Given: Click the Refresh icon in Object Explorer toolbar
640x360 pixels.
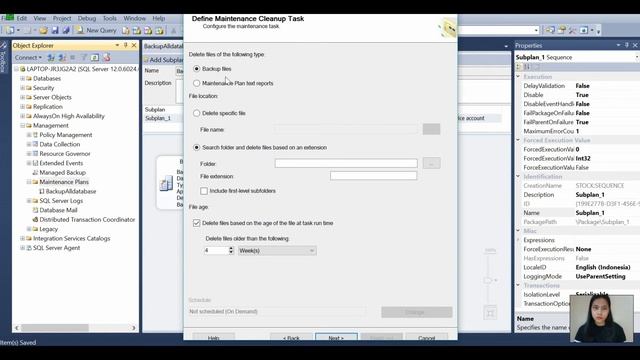Looking at the screenshot, I should pos(95,58).
